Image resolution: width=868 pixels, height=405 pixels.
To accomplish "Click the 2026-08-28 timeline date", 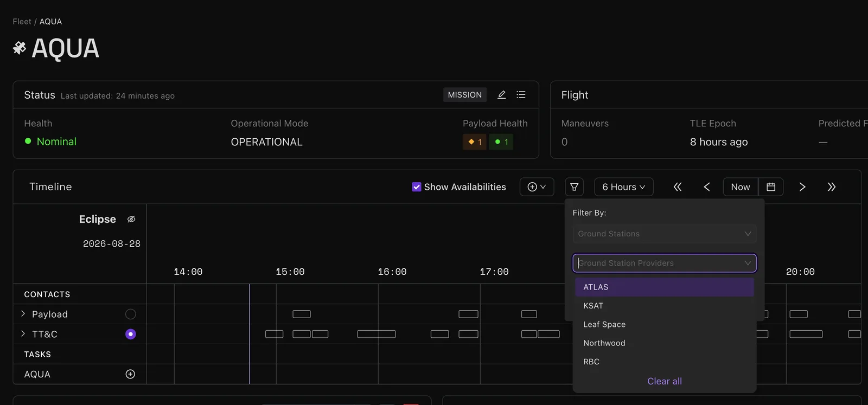I will [112, 244].
